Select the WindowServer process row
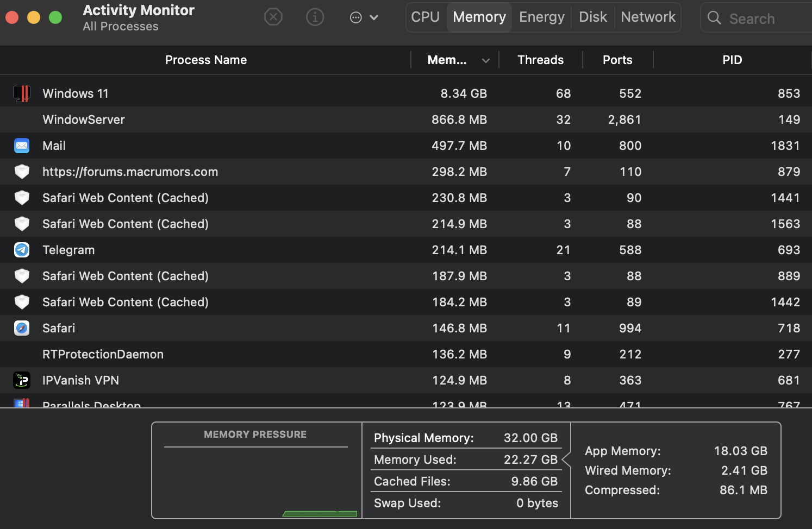The height and width of the screenshot is (529, 812). coord(217,119)
